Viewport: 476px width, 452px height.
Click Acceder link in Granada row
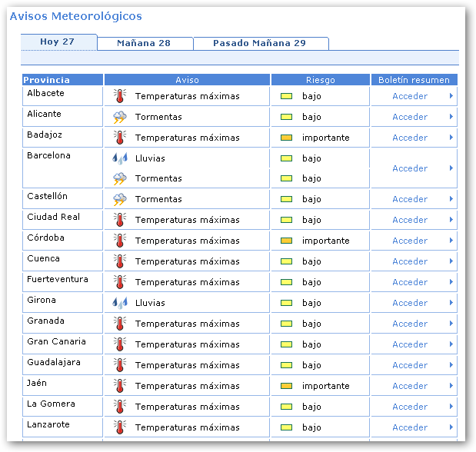(x=409, y=324)
